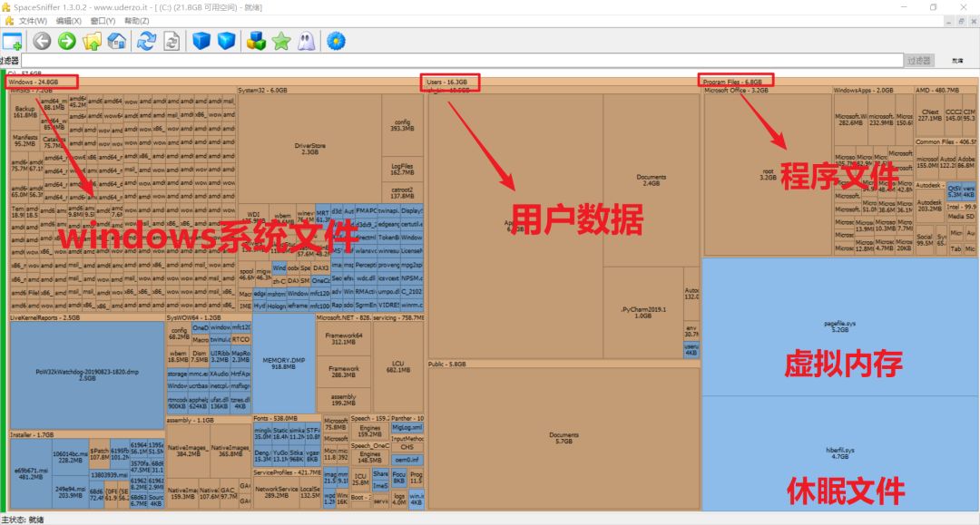The height and width of the screenshot is (525, 980).
Task: Select the hiberfil.sys 4.7GB block
Action: [839, 453]
